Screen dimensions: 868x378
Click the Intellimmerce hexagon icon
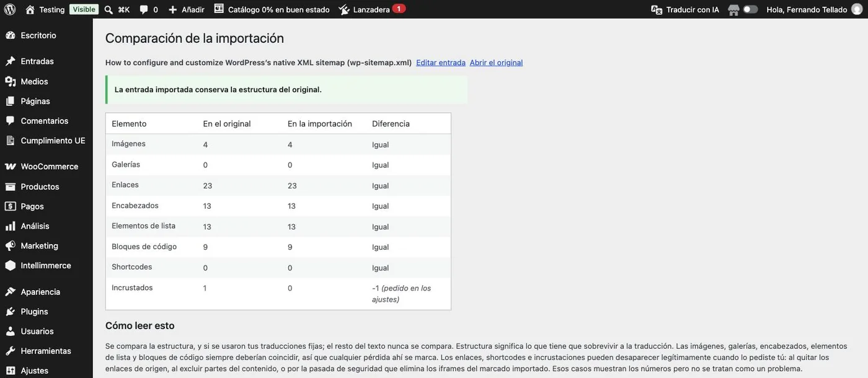click(x=10, y=265)
